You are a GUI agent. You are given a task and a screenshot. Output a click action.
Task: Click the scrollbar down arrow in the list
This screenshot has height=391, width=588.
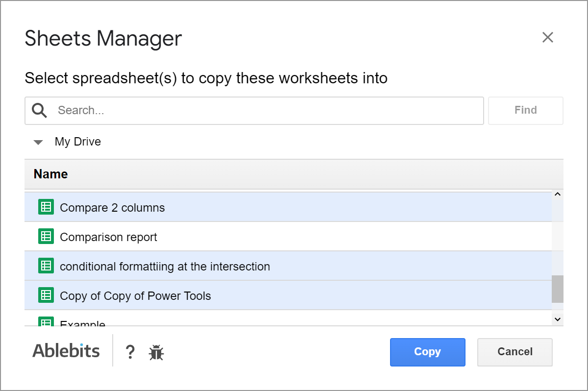557,319
